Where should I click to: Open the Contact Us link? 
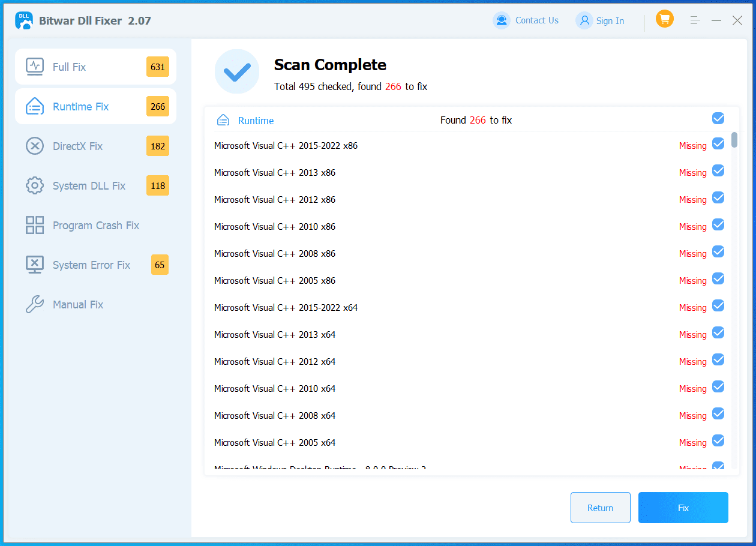click(x=537, y=20)
